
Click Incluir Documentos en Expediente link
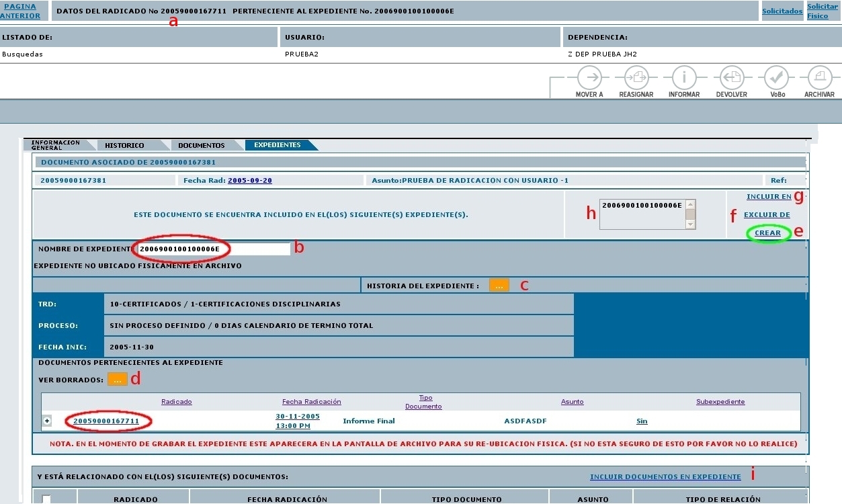coord(665,477)
